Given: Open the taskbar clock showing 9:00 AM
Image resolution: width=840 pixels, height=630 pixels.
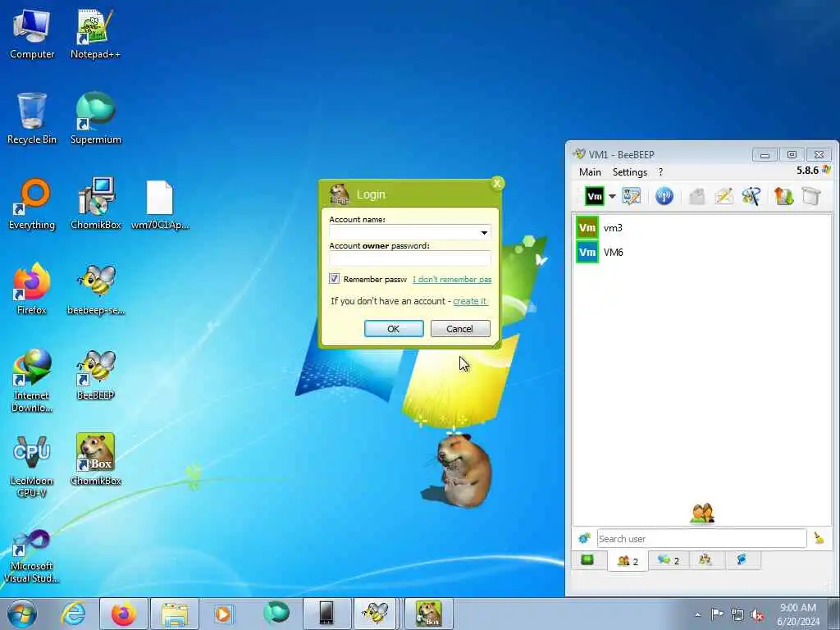Looking at the screenshot, I should 798,614.
